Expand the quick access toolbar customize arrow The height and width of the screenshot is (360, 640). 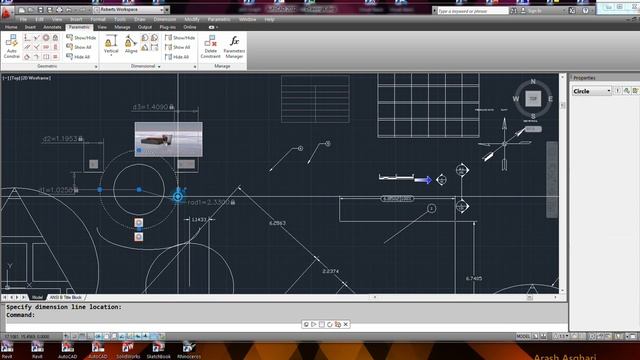(x=167, y=10)
